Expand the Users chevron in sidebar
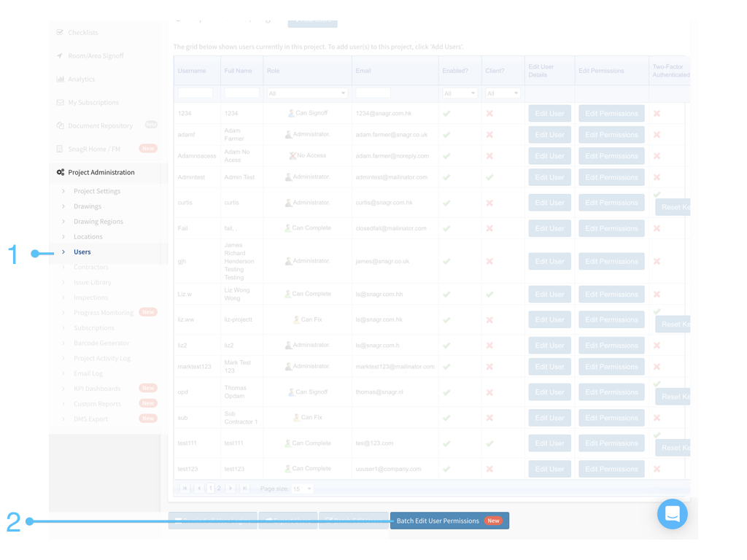The image size is (747, 560). click(63, 252)
